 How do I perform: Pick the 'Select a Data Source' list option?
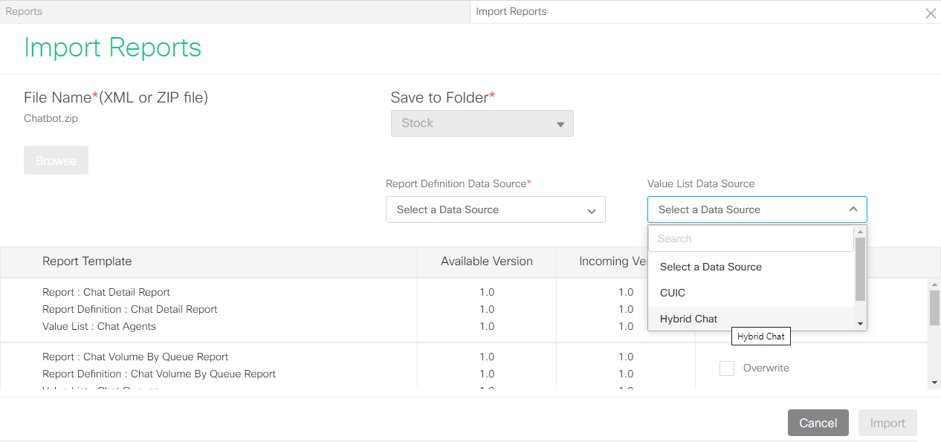710,267
